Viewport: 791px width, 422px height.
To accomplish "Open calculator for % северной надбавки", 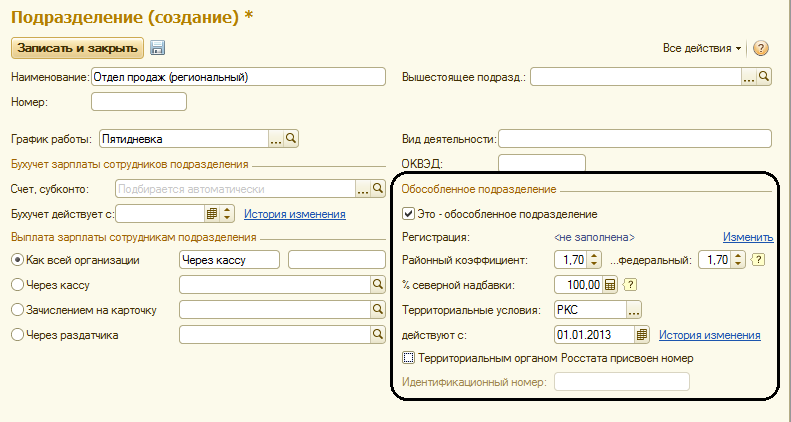I will click(x=610, y=285).
